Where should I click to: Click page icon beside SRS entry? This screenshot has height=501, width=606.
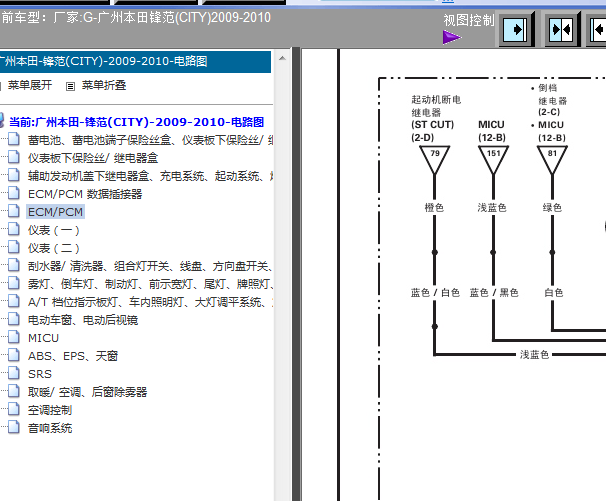point(14,373)
